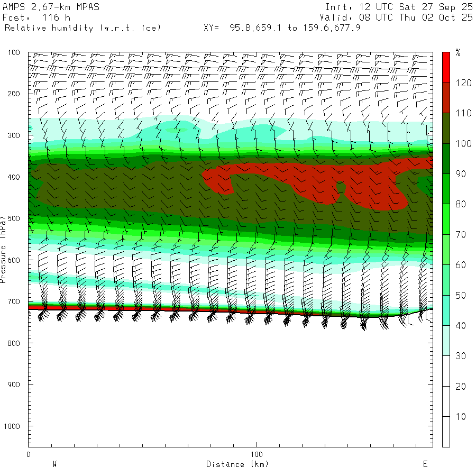Viewport: 476px width, 476px height.
Task: Click the 100 pressure axis label
Action: point(14,52)
